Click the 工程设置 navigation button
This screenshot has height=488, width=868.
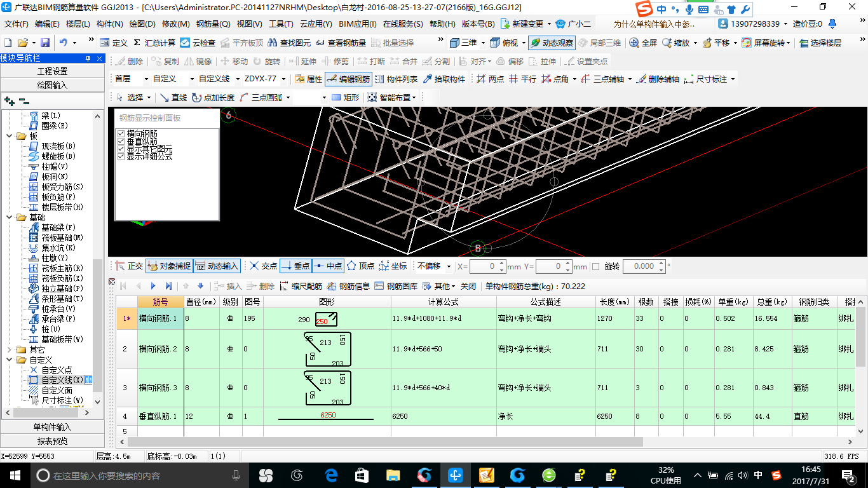[52, 71]
